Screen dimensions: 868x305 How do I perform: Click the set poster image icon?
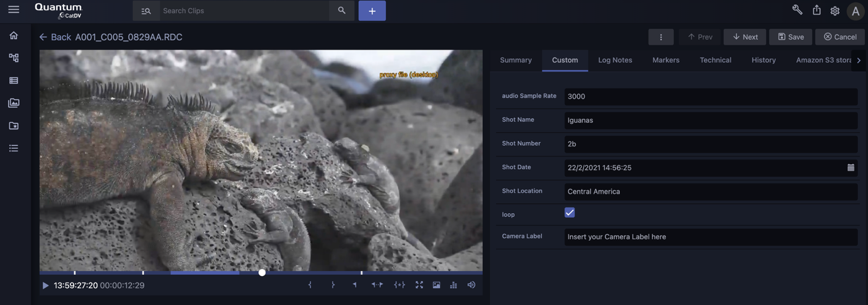click(436, 285)
